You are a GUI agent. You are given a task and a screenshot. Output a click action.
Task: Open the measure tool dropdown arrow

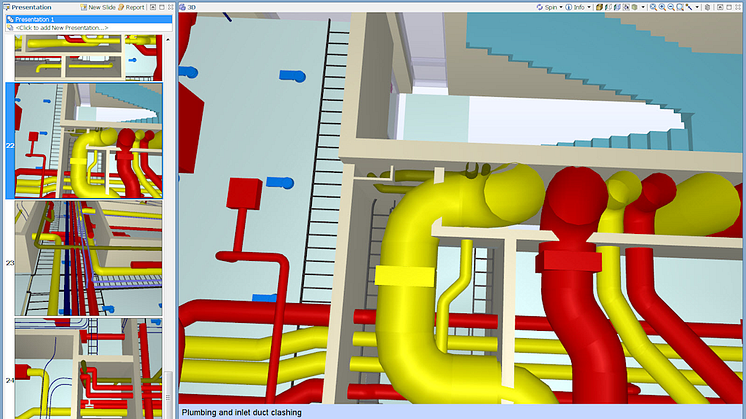click(x=697, y=7)
